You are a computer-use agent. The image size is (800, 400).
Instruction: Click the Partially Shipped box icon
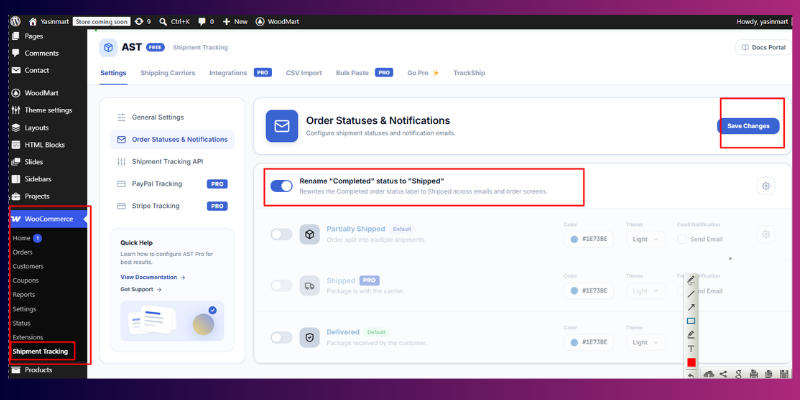(309, 234)
